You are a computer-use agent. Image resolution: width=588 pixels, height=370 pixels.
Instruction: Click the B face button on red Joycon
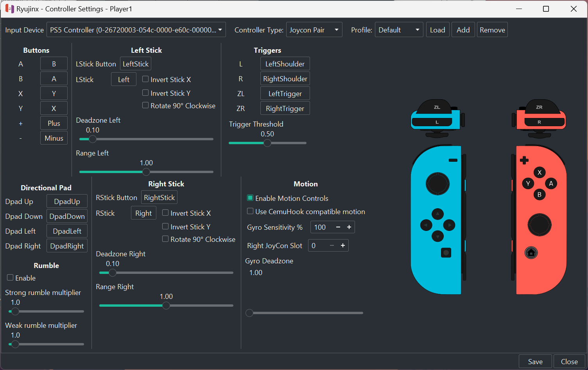540,195
